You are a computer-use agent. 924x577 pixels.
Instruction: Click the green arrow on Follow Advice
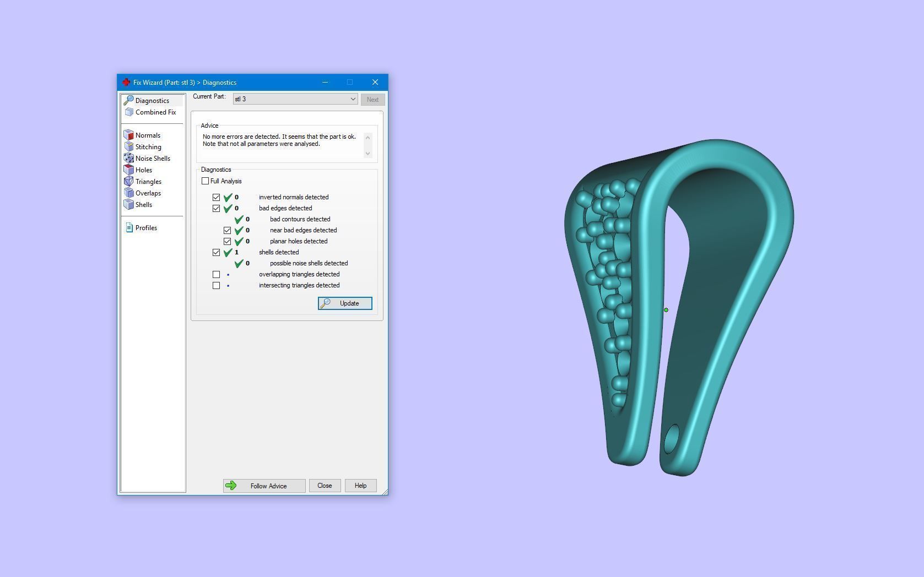231,486
